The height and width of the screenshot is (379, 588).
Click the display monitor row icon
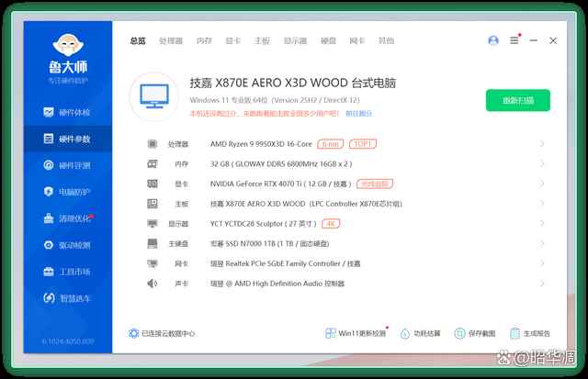[x=153, y=224]
